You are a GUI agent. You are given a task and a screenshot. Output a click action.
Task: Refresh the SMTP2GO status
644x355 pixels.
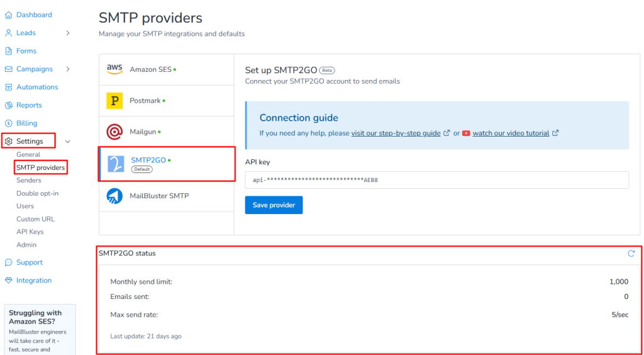tap(631, 253)
